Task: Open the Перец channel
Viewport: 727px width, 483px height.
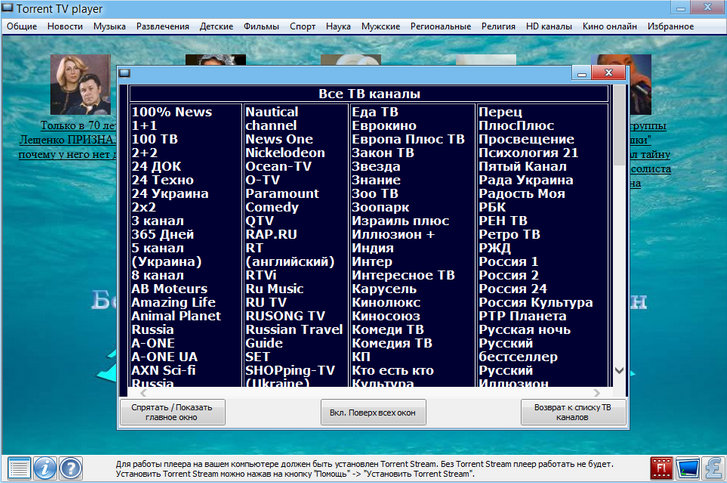Action: pyautogui.click(x=501, y=112)
